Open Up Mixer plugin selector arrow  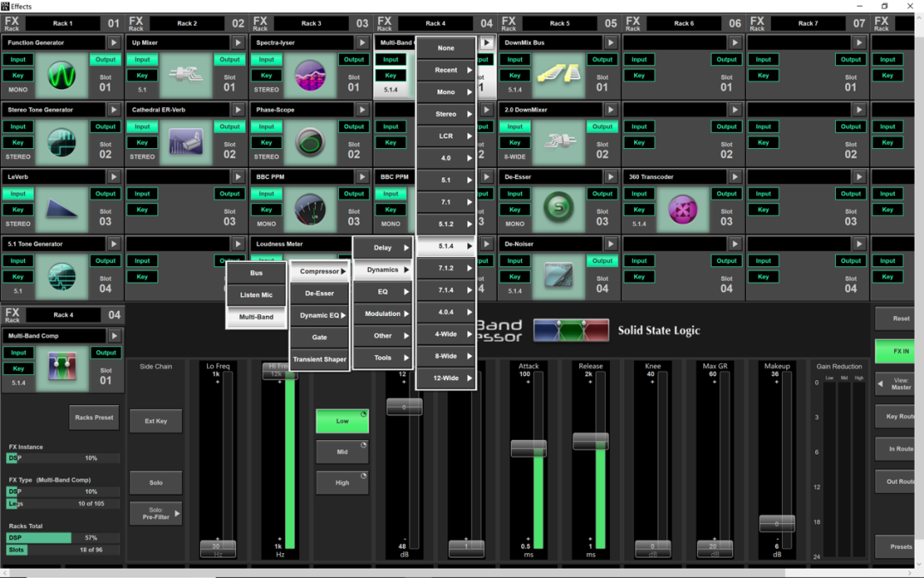[x=238, y=43]
